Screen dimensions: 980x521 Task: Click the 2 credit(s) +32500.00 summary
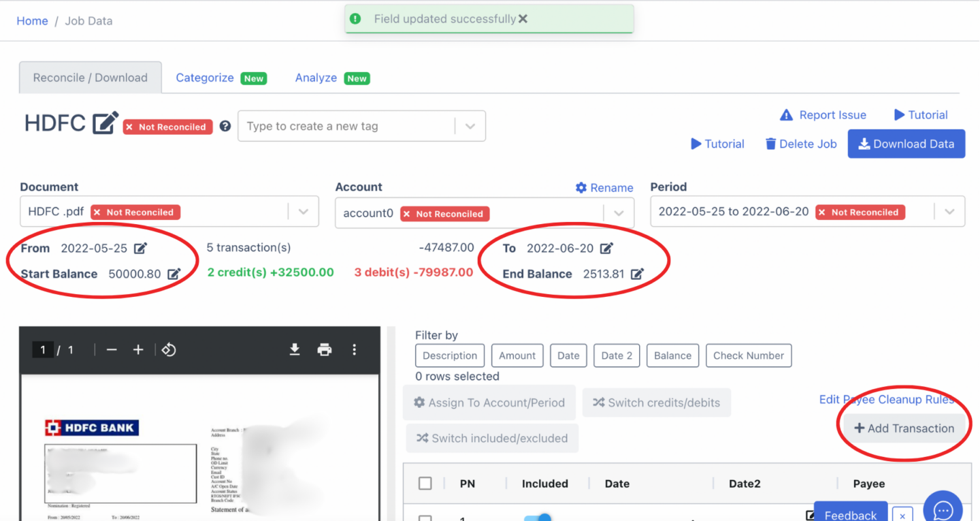pyautogui.click(x=271, y=272)
